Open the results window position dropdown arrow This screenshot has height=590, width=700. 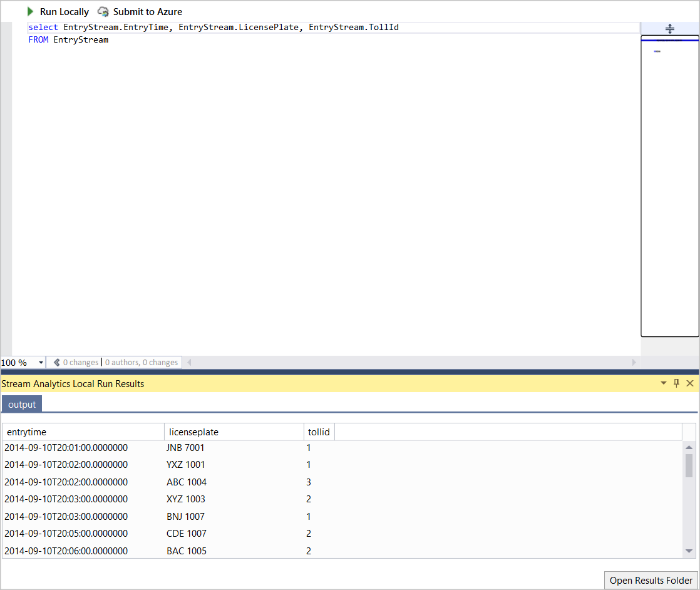pyautogui.click(x=662, y=383)
